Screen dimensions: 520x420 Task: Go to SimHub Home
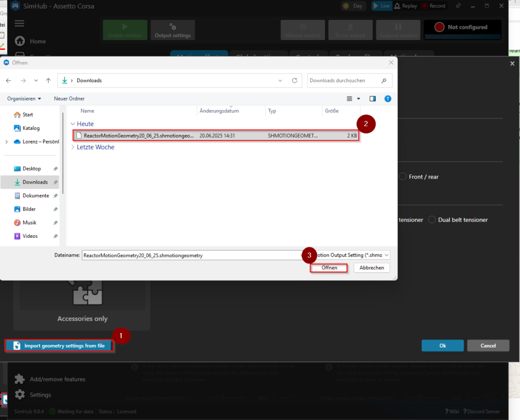click(x=30, y=41)
